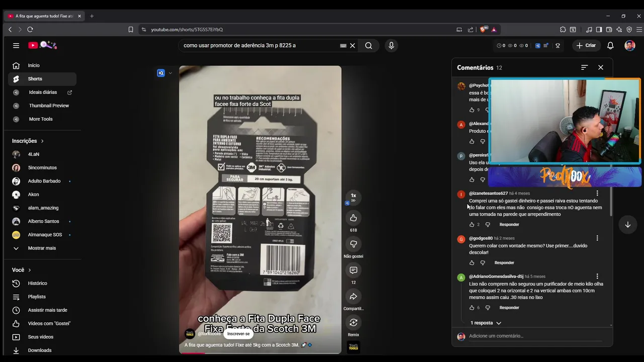
Task: Toggle browser sidebar panel
Action: pyautogui.click(x=599, y=30)
